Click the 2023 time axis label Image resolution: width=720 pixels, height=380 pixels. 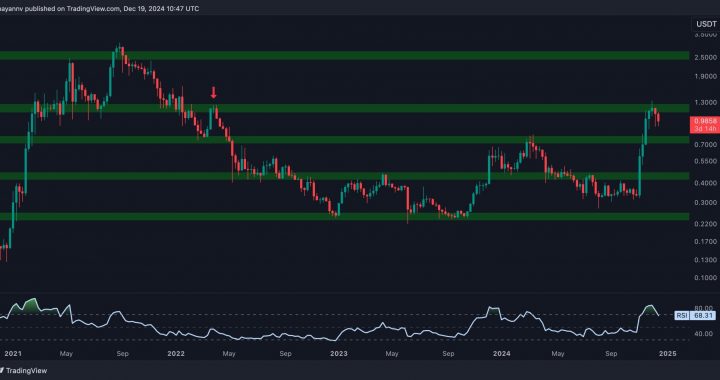339,354
